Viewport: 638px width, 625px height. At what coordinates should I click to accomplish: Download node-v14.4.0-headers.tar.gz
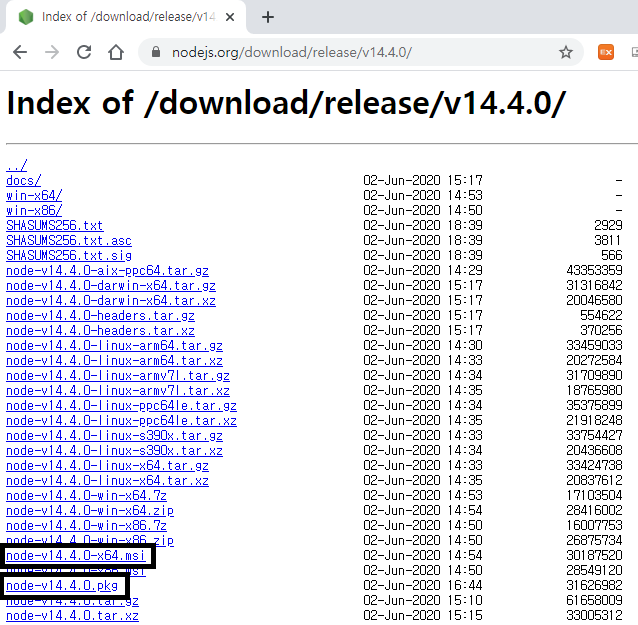tap(101, 316)
